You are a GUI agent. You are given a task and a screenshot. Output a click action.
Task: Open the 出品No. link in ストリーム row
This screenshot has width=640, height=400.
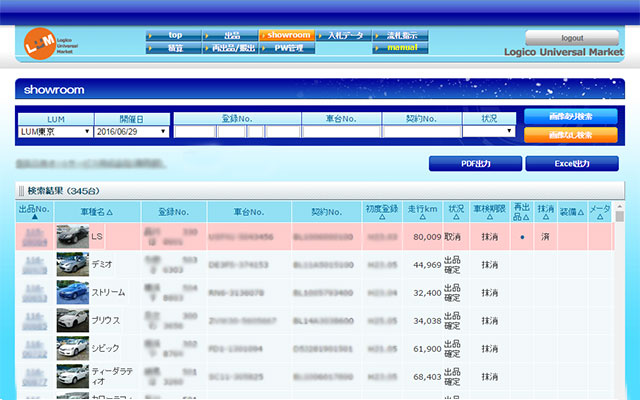pyautogui.click(x=34, y=293)
